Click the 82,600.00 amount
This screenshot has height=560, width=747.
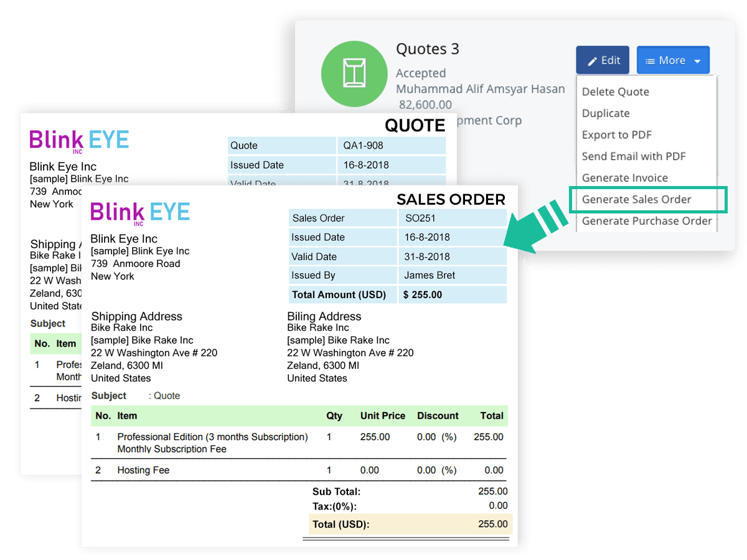point(426,105)
